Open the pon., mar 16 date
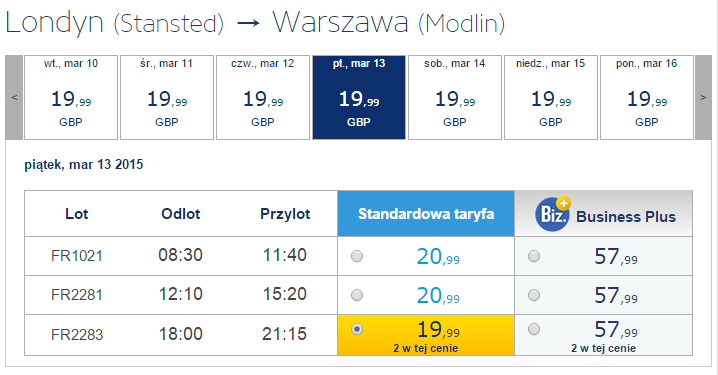Viewport: 718px width, 375px height. tap(647, 98)
